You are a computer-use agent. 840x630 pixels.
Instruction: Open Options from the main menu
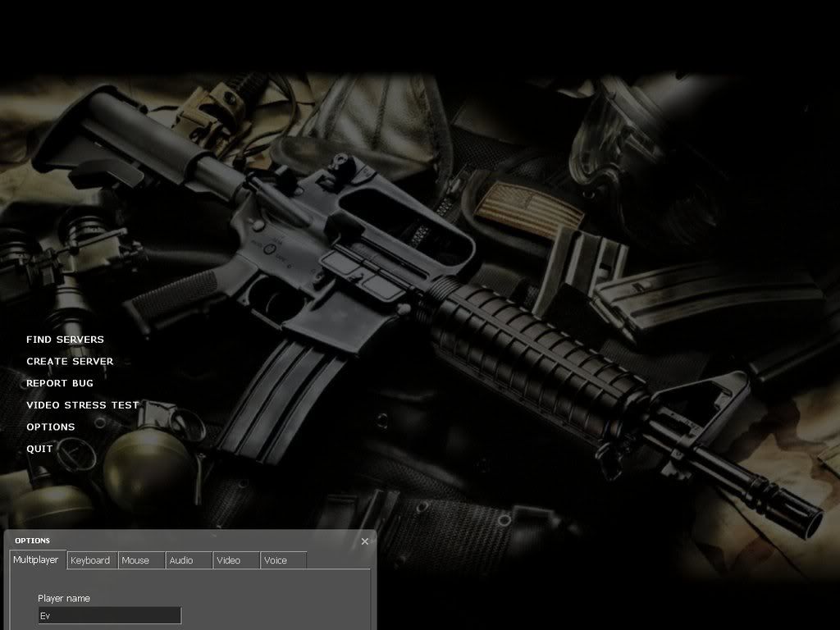(x=50, y=427)
